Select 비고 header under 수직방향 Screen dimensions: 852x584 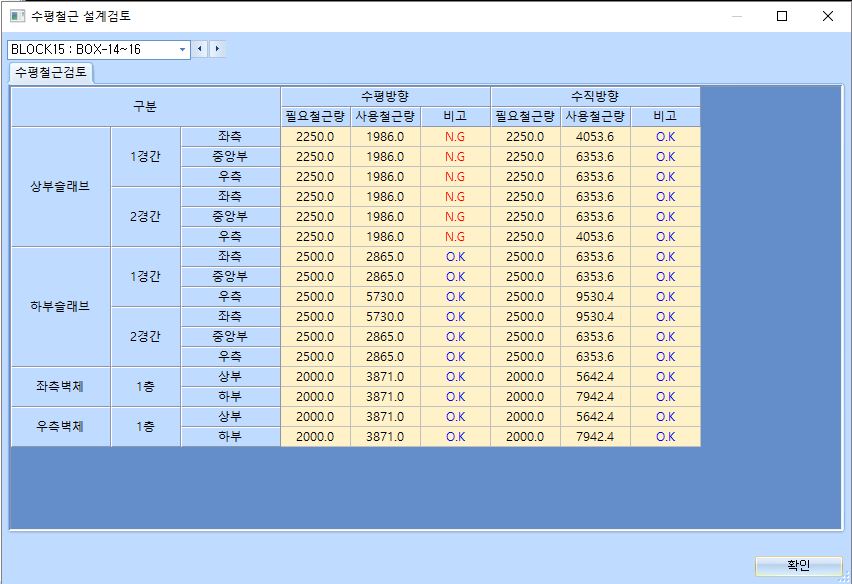[665, 116]
